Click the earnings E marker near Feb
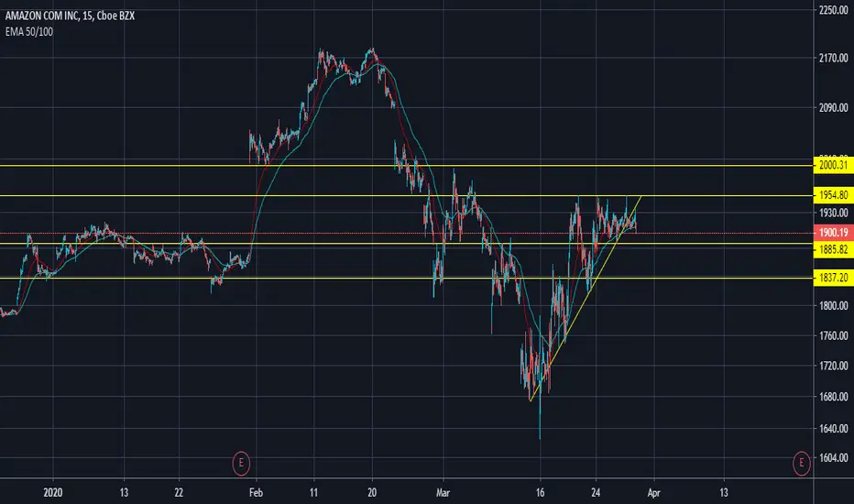This screenshot has height=504, width=854. 241,463
